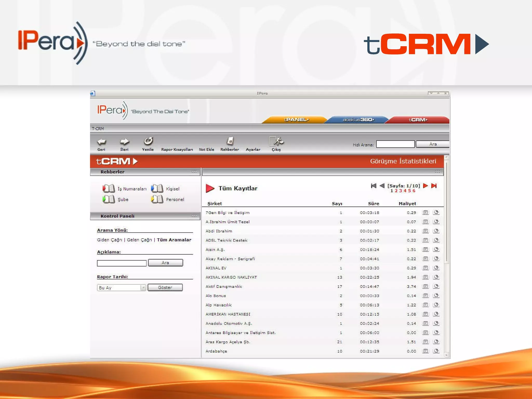Collapse the Rehberler panel header

pyautogui.click(x=194, y=171)
